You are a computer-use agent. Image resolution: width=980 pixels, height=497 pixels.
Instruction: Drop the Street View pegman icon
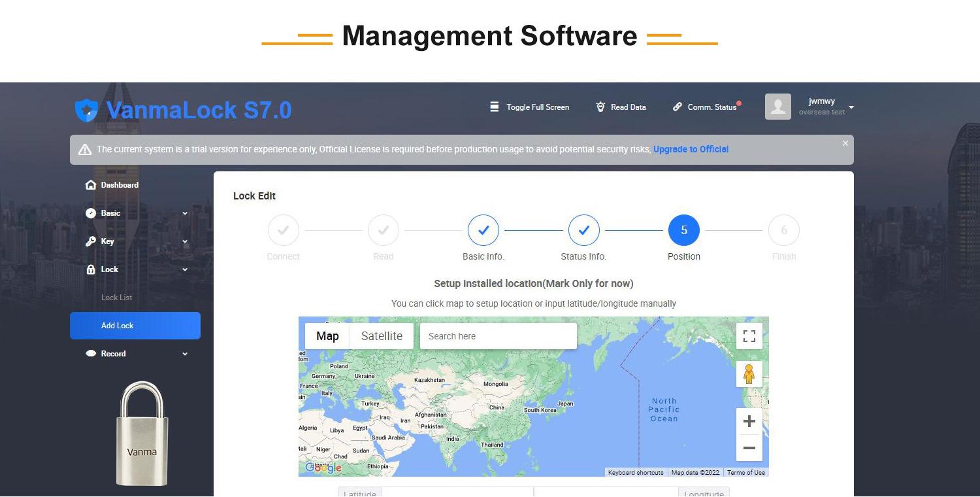(749, 374)
